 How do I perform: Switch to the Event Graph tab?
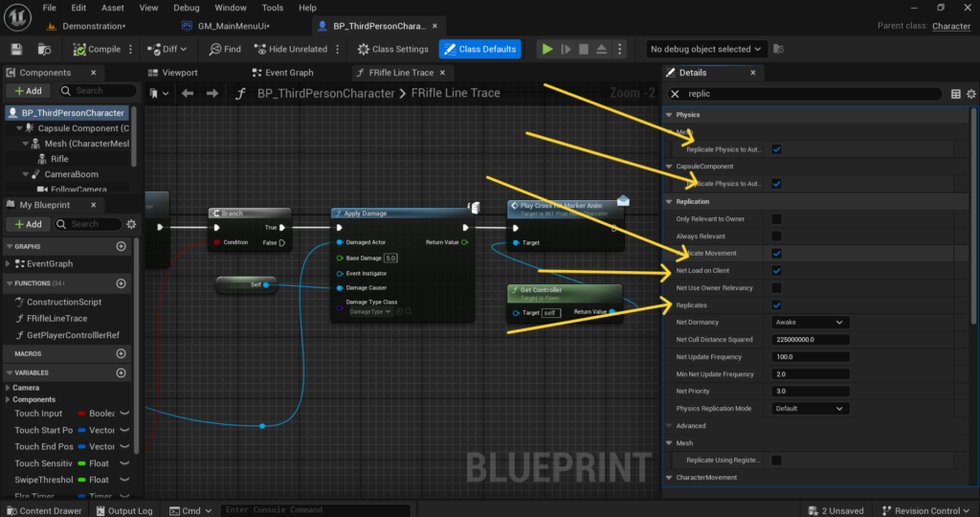pyautogui.click(x=282, y=73)
